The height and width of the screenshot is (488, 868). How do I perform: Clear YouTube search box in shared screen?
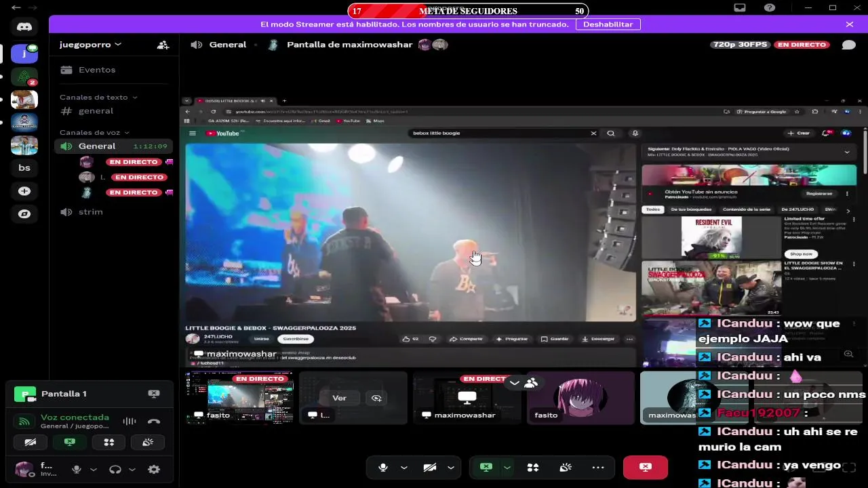[593, 134]
